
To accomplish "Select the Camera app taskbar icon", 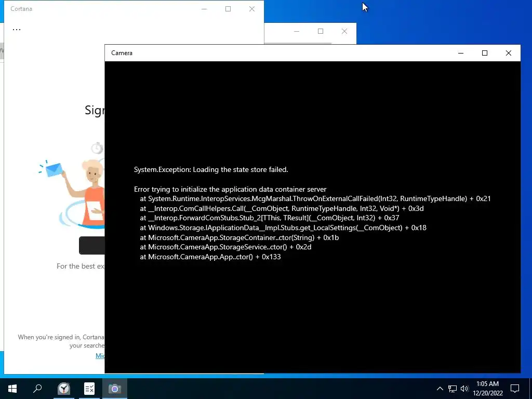I will click(115, 389).
